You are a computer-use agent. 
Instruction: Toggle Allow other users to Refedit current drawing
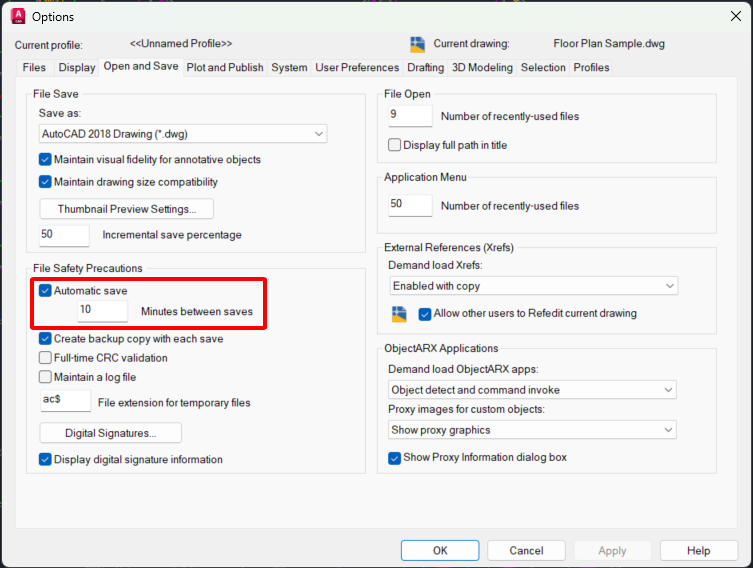pyautogui.click(x=425, y=314)
